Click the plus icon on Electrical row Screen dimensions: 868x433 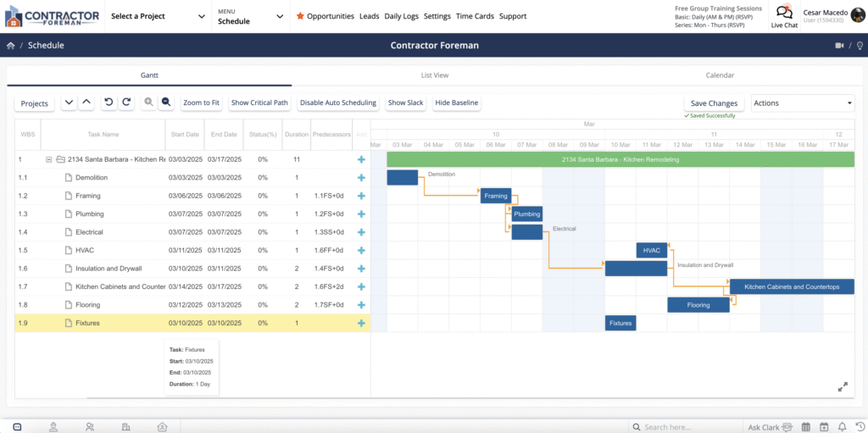[361, 232]
